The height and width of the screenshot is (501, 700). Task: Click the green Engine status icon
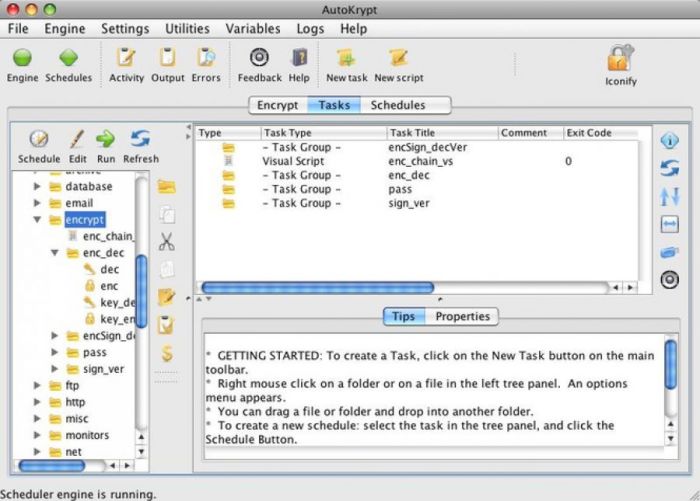tap(22, 58)
